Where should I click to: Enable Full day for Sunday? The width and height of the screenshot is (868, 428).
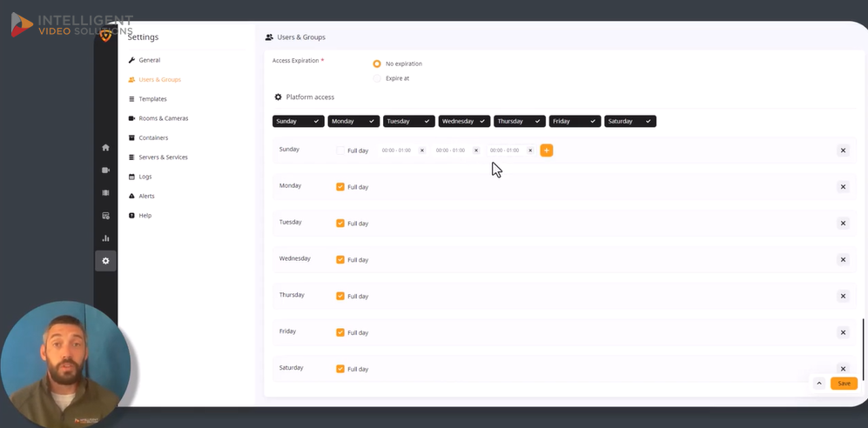point(340,150)
